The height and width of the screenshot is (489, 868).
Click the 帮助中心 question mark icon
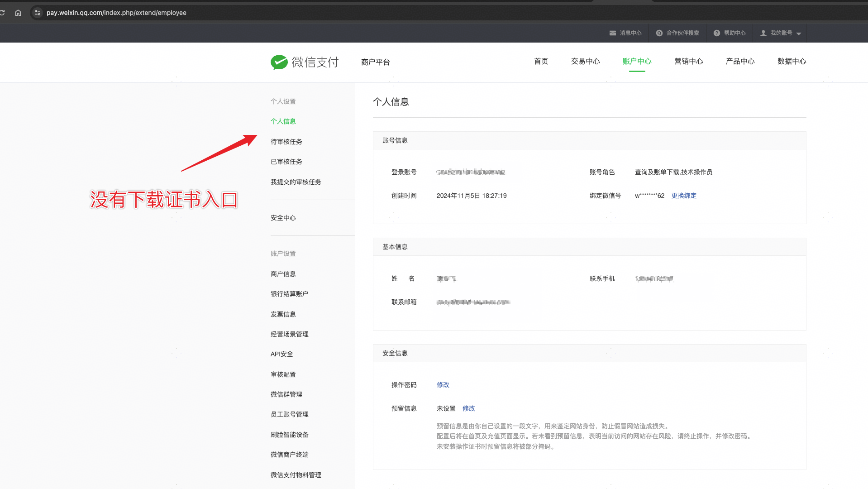(717, 33)
